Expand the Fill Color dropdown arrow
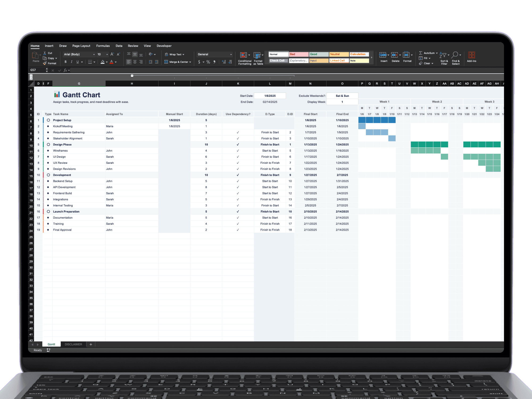Image resolution: width=532 pixels, height=399 pixels. coord(107,62)
